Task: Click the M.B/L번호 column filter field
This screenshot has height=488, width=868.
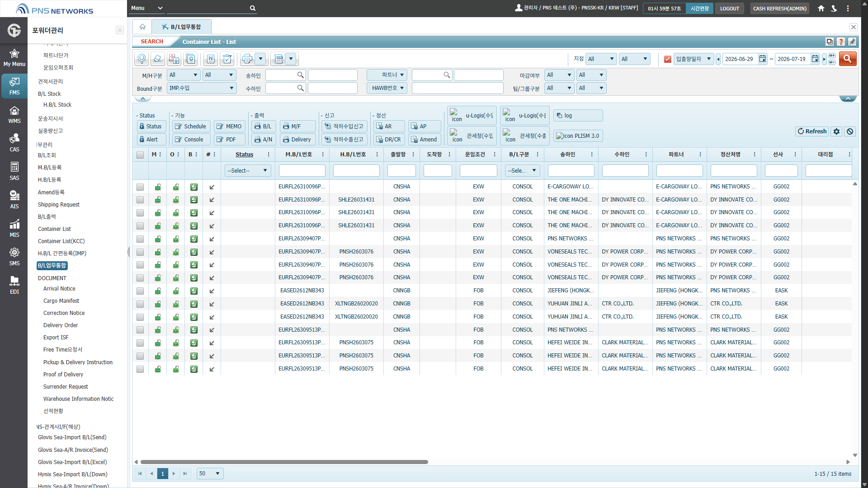Action: point(302,170)
